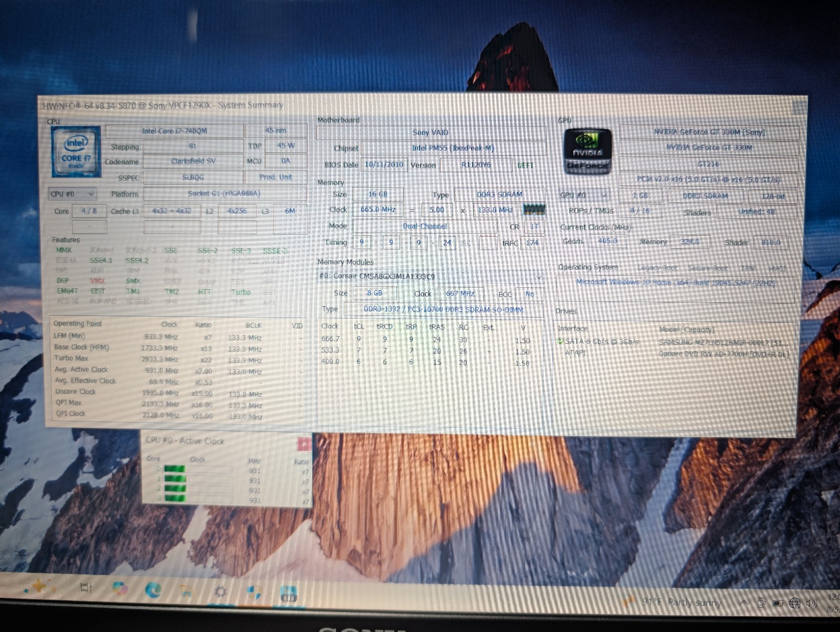The height and width of the screenshot is (632, 840).
Task: Click the GT216 GPU codename field
Action: (709, 164)
